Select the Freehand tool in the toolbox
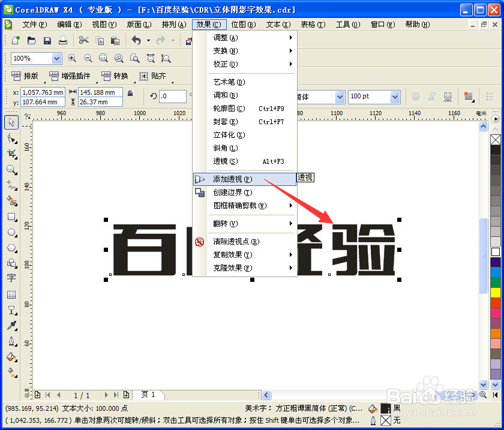The height and width of the screenshot is (430, 504). click(11, 185)
